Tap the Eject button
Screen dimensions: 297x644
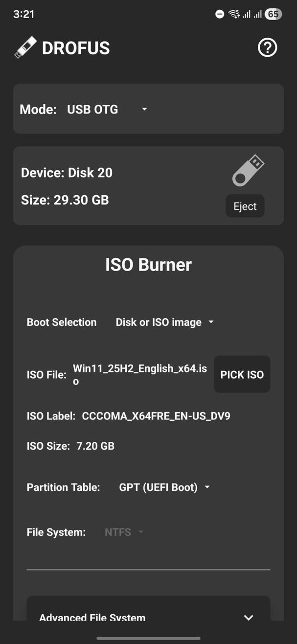tap(245, 206)
